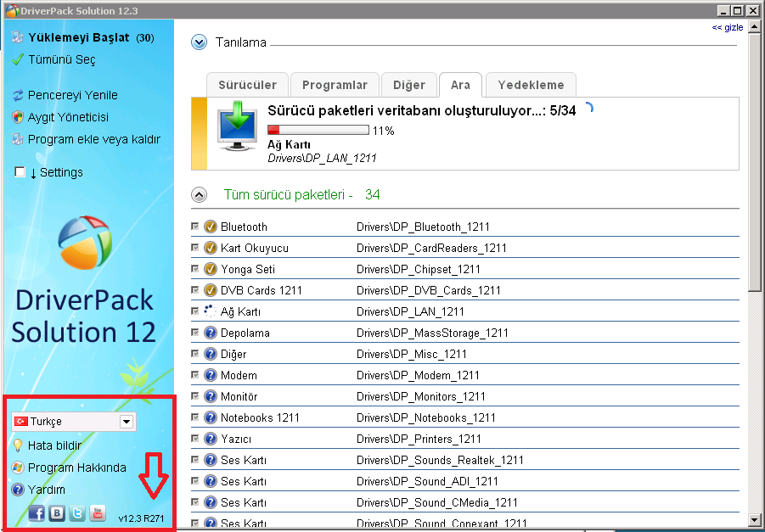Click the monitor download icon in progress panel
Viewport: 765px width, 532px height.
click(237, 126)
